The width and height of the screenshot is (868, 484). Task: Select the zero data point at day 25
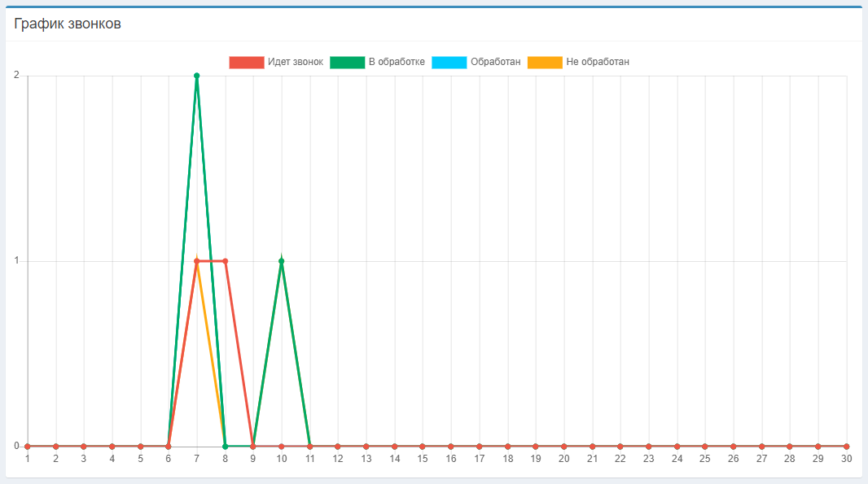tap(705, 446)
